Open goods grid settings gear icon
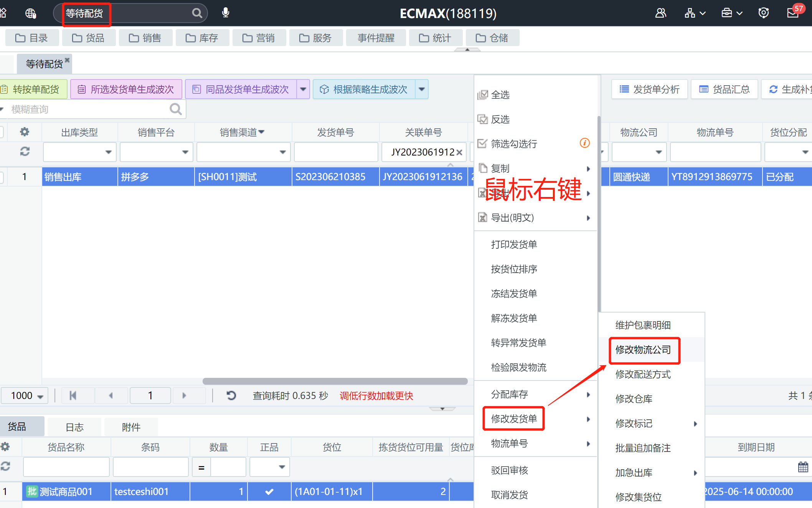Image resolution: width=812 pixels, height=508 pixels. tap(5, 447)
